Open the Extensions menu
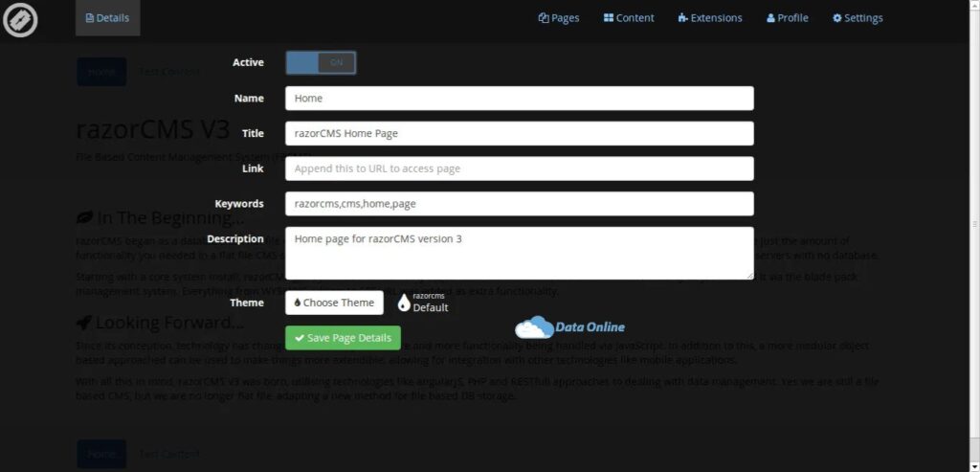This screenshot has height=472, width=980. (x=710, y=18)
